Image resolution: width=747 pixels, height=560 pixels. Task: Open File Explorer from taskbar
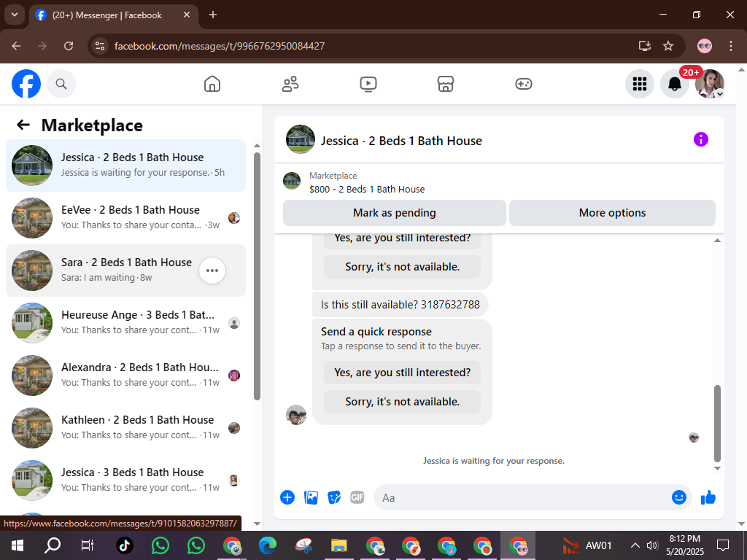pos(338,545)
